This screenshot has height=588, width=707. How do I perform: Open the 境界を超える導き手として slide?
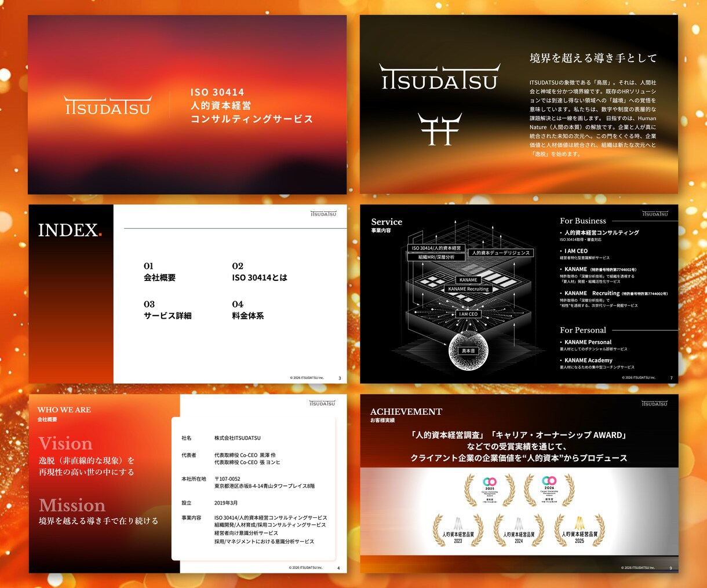pos(519,104)
